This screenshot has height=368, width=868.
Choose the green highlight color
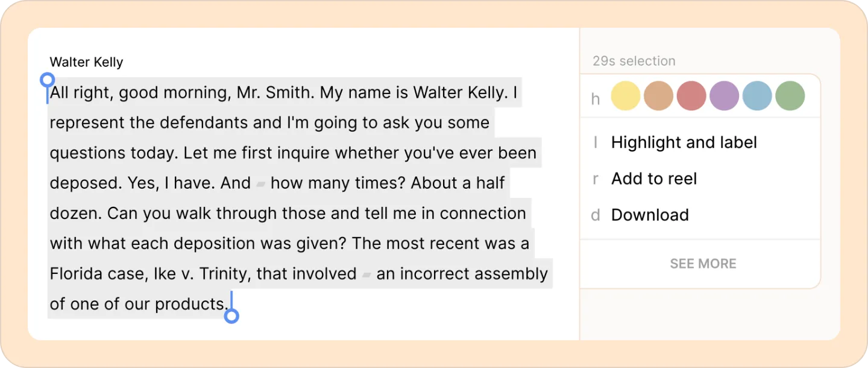[790, 96]
